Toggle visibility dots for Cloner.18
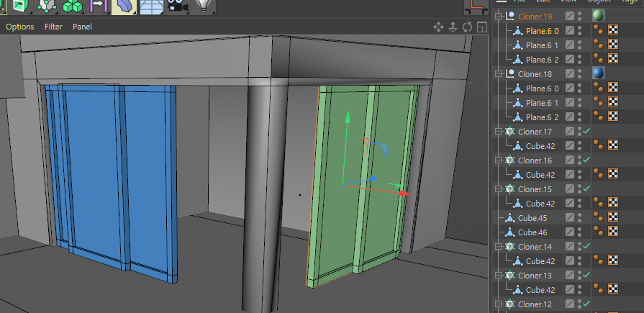This screenshot has width=644, height=313. 579,74
